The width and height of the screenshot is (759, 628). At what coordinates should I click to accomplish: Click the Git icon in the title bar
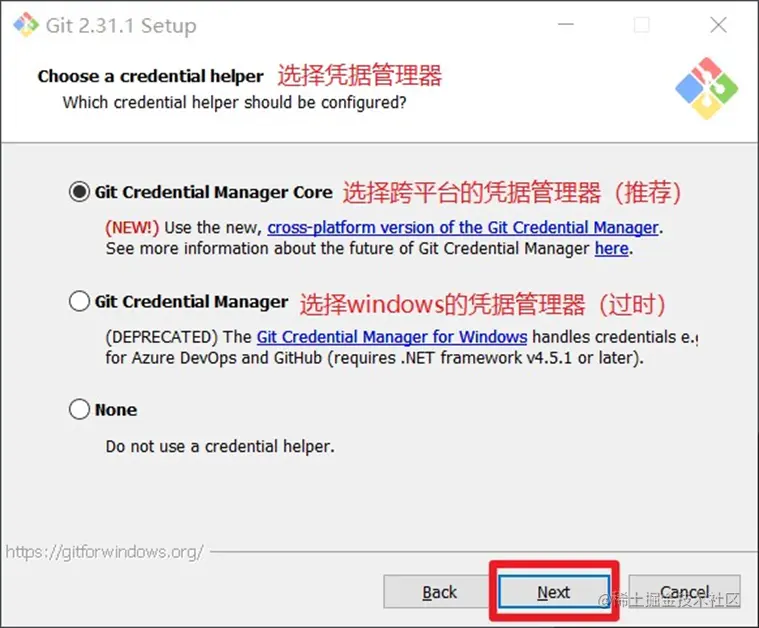coord(26,25)
